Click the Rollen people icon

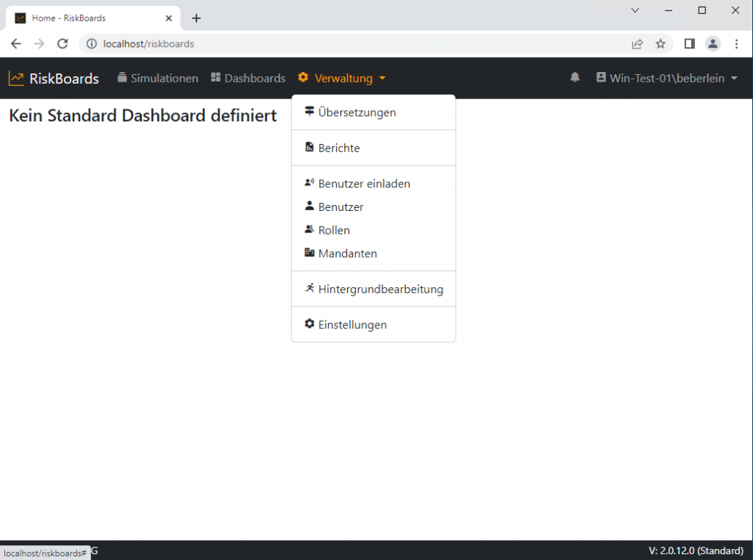pos(310,229)
